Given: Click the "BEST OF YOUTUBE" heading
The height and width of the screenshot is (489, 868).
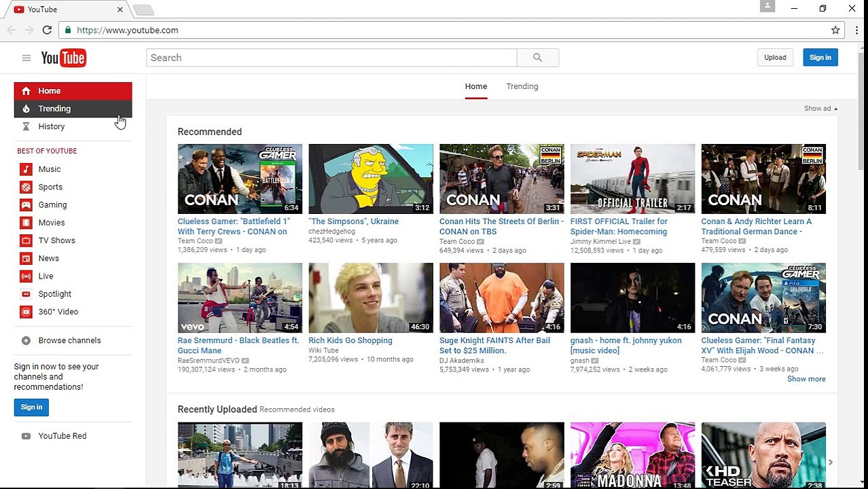Looking at the screenshot, I should (x=47, y=151).
